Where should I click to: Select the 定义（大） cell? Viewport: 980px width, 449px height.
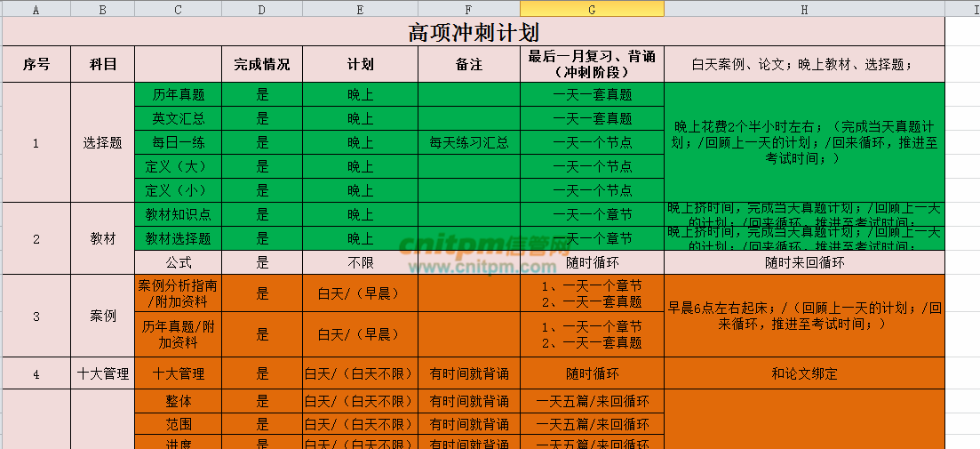[179, 166]
